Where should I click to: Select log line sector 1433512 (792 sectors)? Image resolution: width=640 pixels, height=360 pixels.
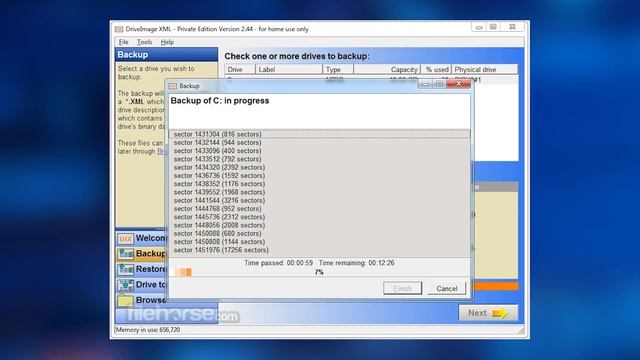coord(320,159)
